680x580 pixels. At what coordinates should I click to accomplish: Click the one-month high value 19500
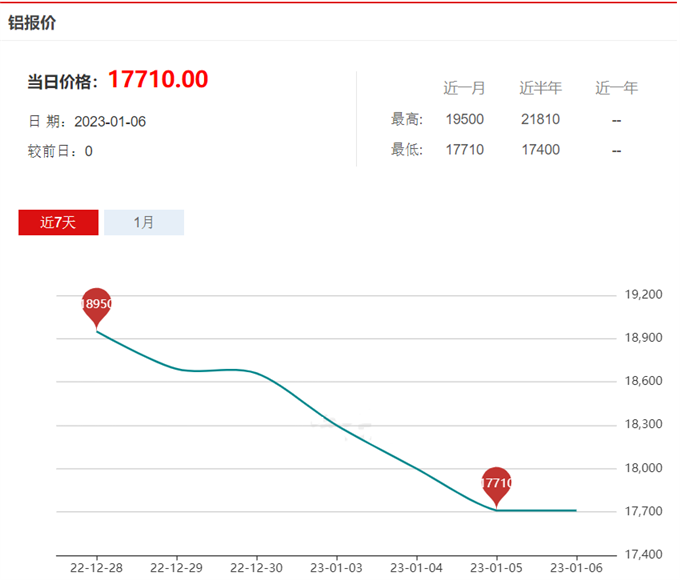tap(465, 119)
